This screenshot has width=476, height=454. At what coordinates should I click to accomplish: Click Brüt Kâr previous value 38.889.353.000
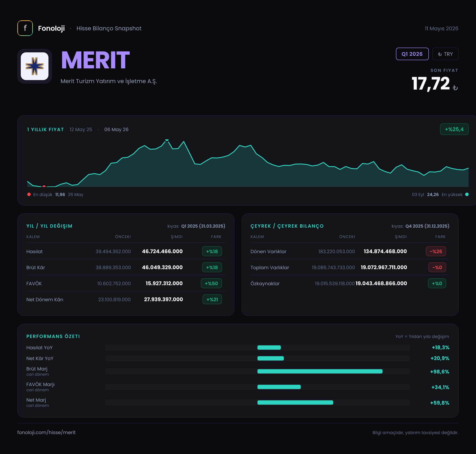[x=113, y=267]
